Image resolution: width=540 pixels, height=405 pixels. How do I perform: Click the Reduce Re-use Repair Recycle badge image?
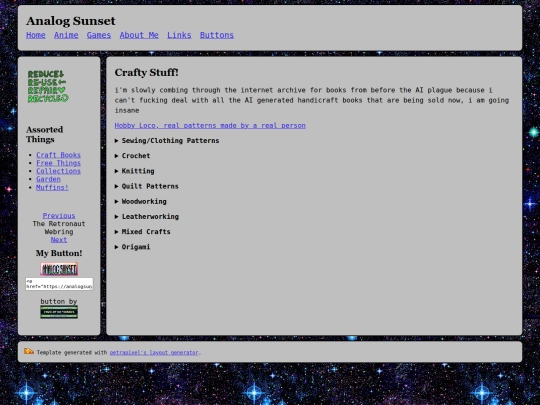48,86
